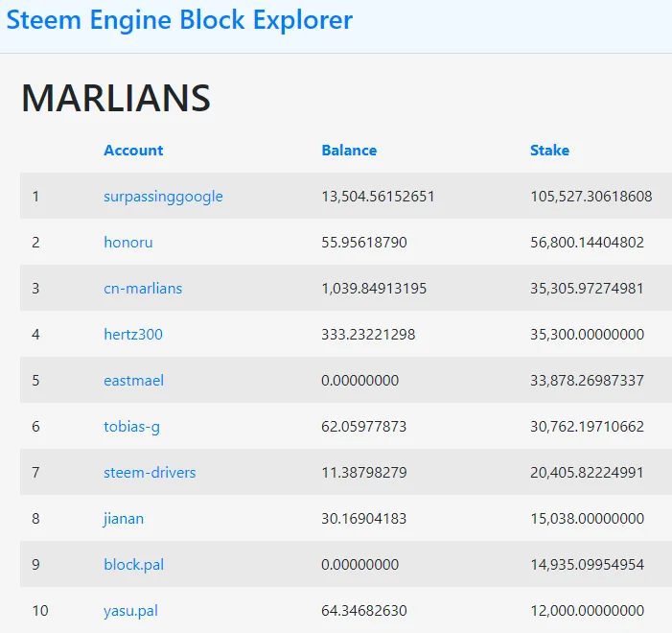Viewport: 672px width, 633px height.
Task: Select balance value 55.95618790
Action: [x=364, y=243]
